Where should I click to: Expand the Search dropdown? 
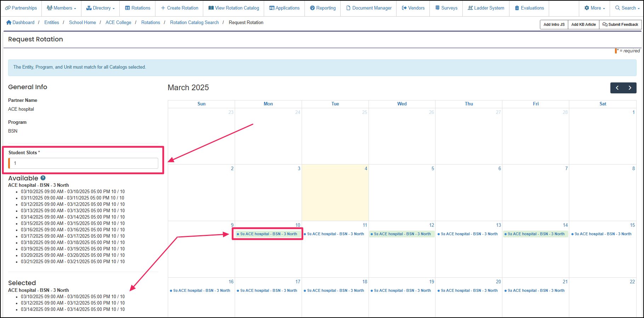[x=627, y=8]
